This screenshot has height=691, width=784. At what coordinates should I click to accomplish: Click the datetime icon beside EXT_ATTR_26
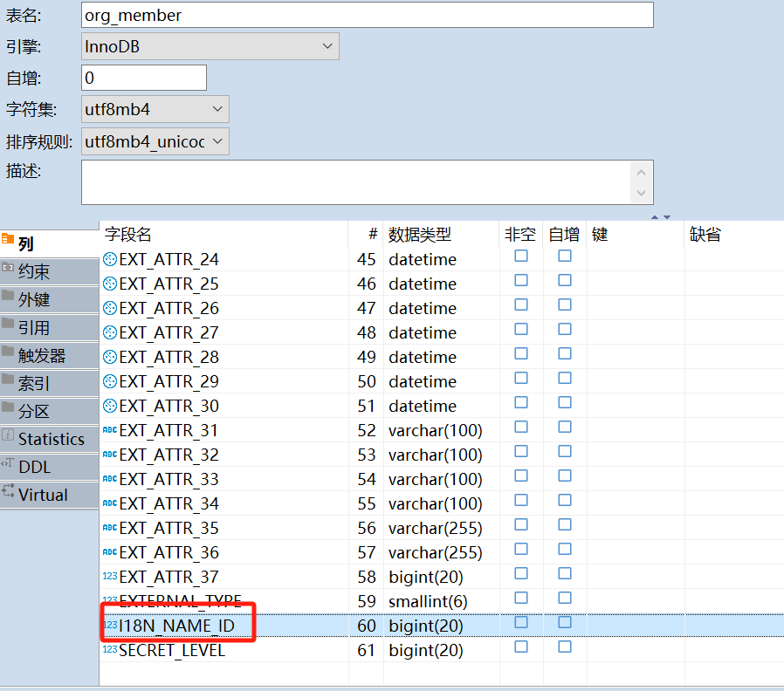tap(109, 308)
